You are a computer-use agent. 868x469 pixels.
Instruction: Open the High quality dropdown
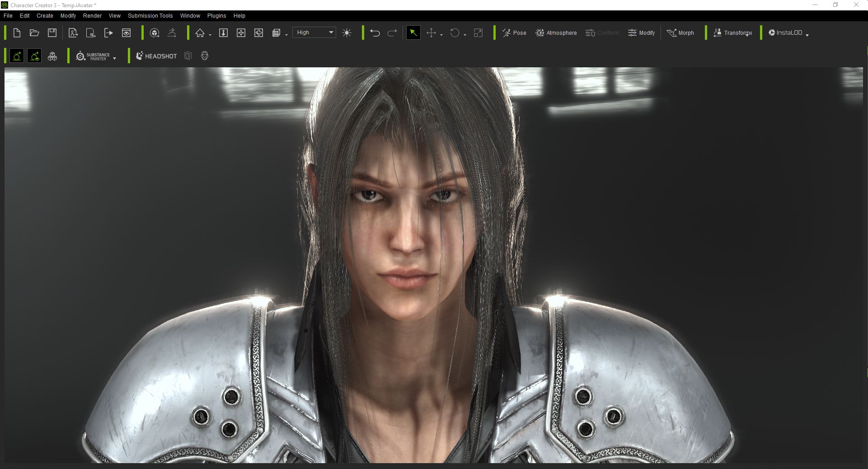314,33
